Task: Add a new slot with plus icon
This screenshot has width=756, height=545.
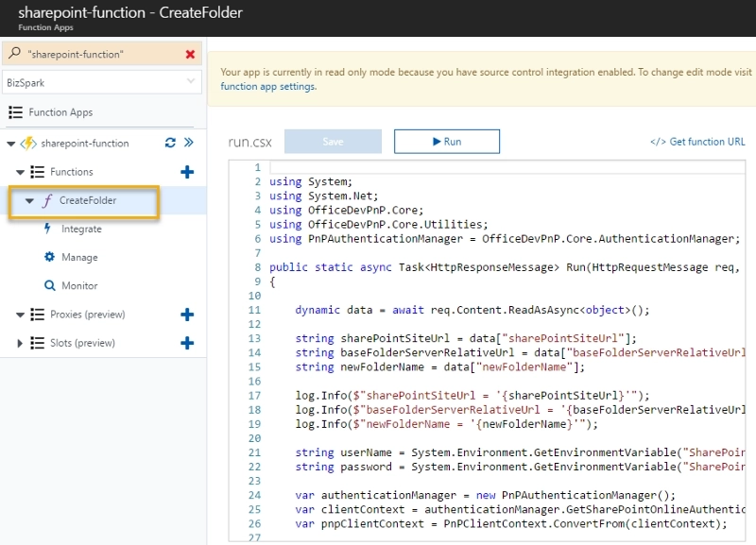Action: [x=187, y=343]
